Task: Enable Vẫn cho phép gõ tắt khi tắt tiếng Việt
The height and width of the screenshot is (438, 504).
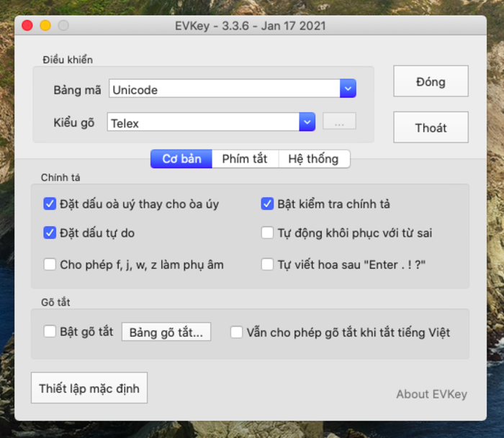Action: tap(237, 332)
